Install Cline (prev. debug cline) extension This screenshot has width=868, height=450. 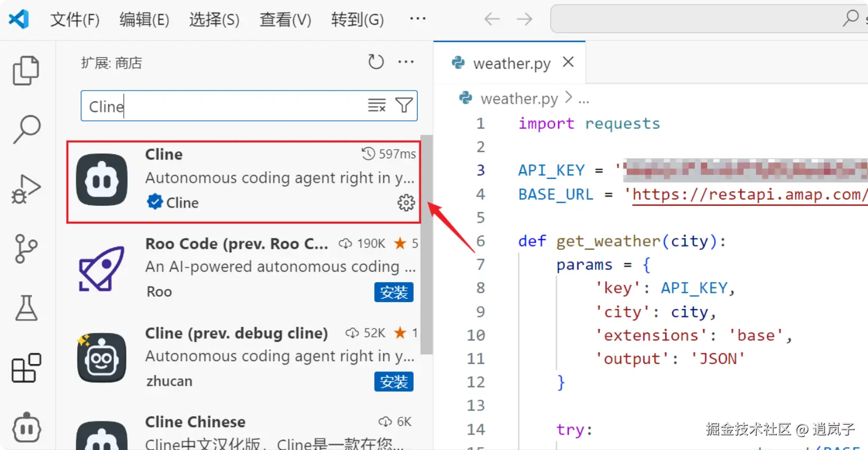point(394,382)
